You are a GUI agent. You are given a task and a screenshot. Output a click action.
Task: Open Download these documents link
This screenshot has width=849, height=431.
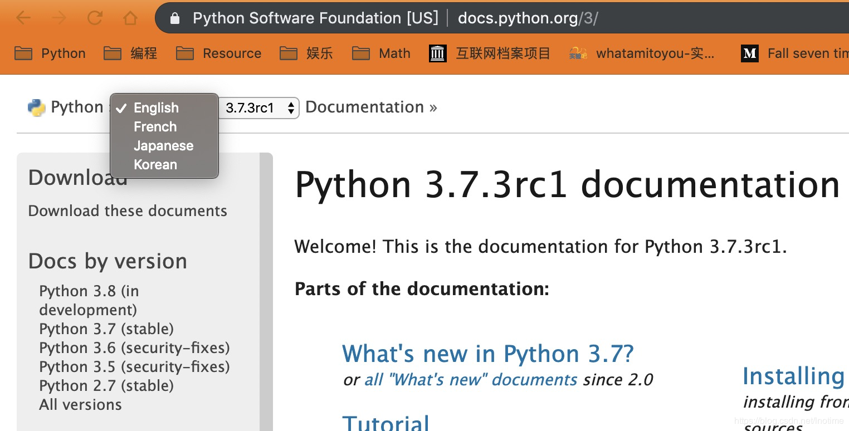coord(128,211)
